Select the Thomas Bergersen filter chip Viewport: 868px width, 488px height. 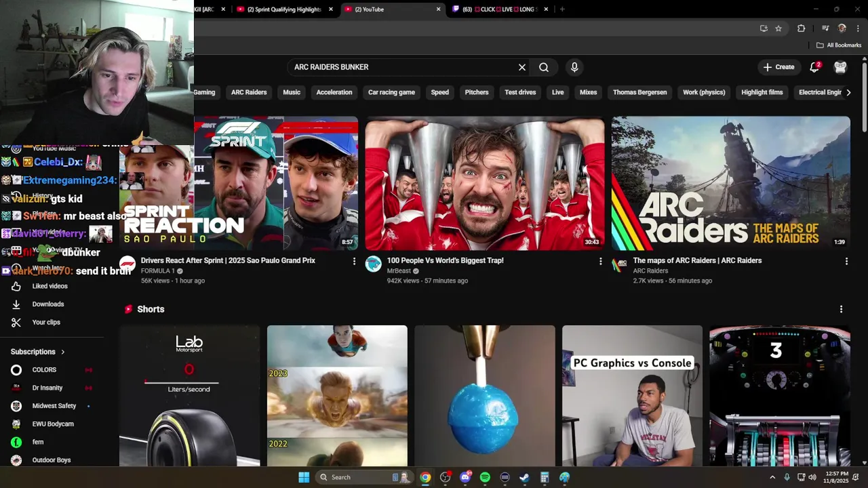coord(640,92)
